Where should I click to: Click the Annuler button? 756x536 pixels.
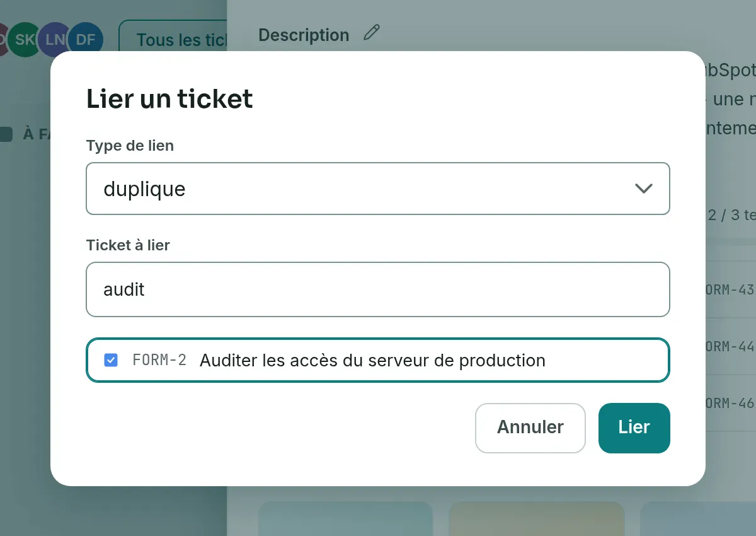(530, 428)
